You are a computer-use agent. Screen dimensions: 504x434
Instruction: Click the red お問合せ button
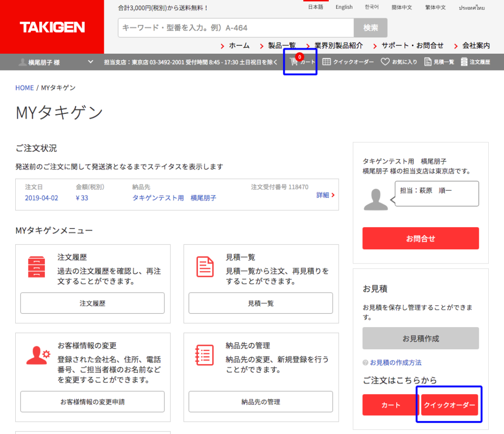[x=420, y=238]
